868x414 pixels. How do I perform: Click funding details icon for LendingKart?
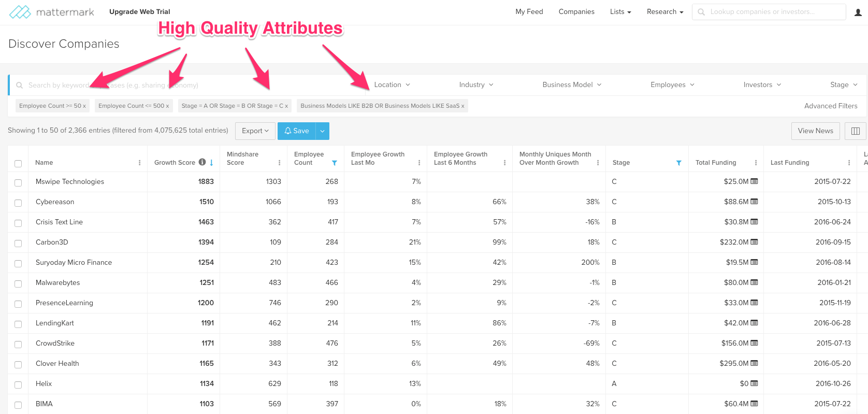(x=754, y=323)
